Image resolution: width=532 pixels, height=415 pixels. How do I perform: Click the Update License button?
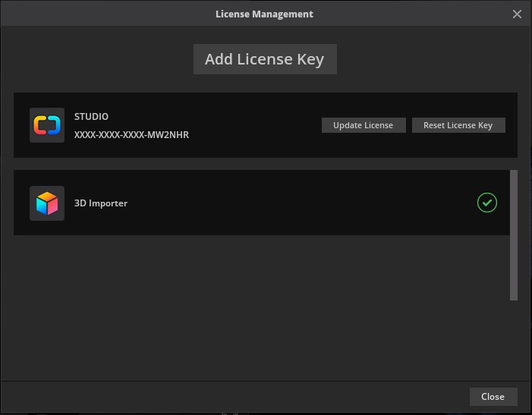pos(363,125)
